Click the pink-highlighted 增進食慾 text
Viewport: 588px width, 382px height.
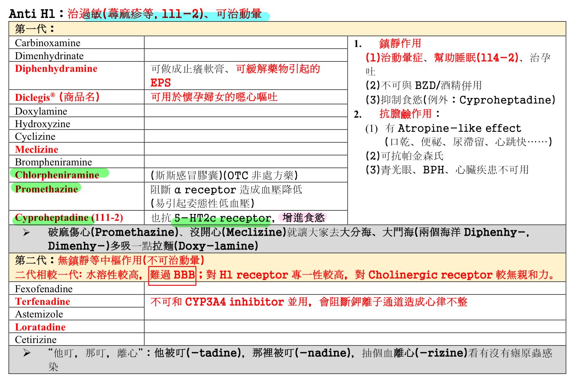pyautogui.click(x=303, y=218)
